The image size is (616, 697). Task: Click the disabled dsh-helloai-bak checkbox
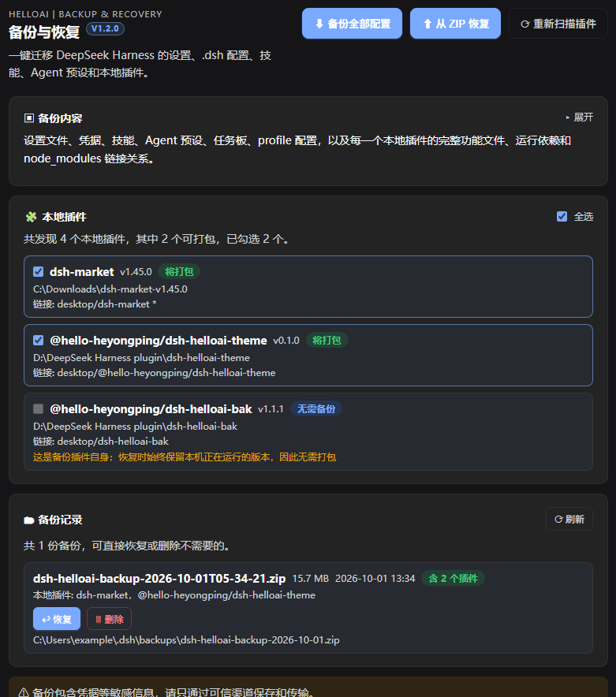(x=38, y=409)
